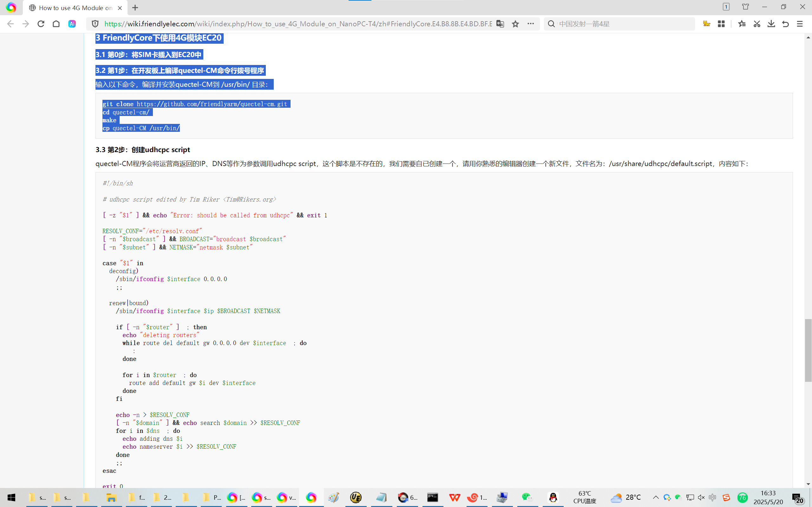The image size is (812, 507).
Task: Open the extensions grid icon
Action: 721,24
